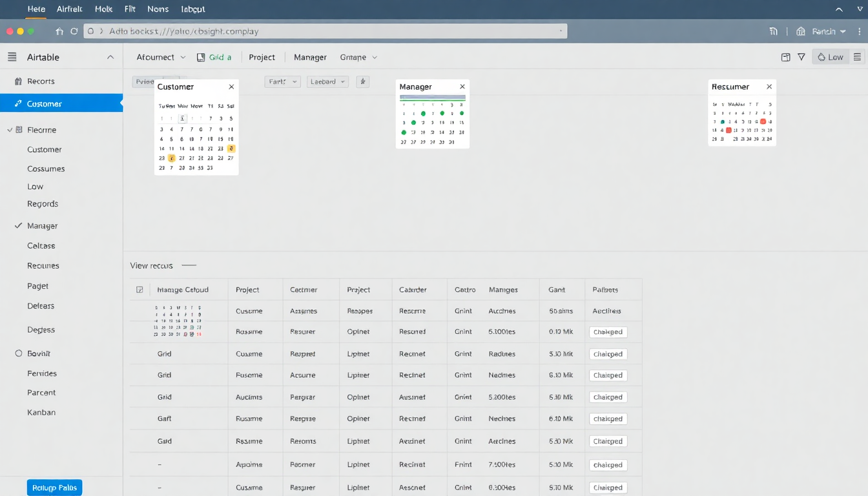Viewport: 868px width, 496px height.
Task: Open the filter funnel icon in toolbar
Action: pyautogui.click(x=801, y=57)
